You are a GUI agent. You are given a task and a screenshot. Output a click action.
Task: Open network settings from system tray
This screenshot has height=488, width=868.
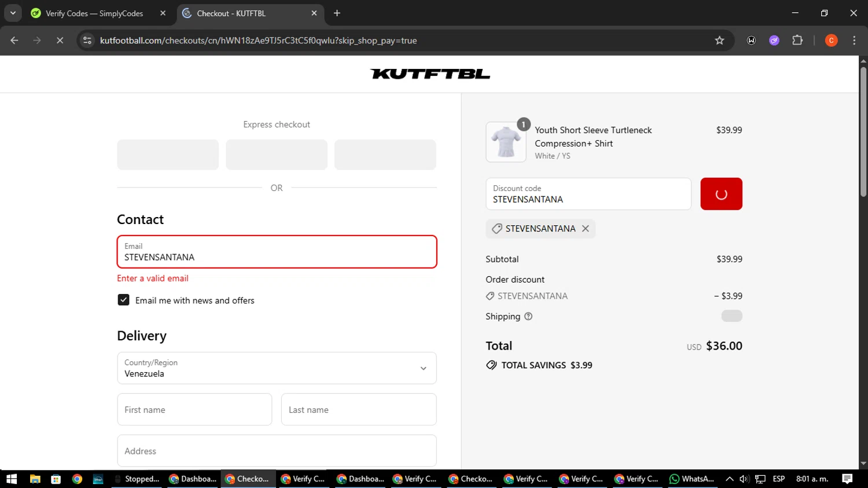tap(760, 479)
